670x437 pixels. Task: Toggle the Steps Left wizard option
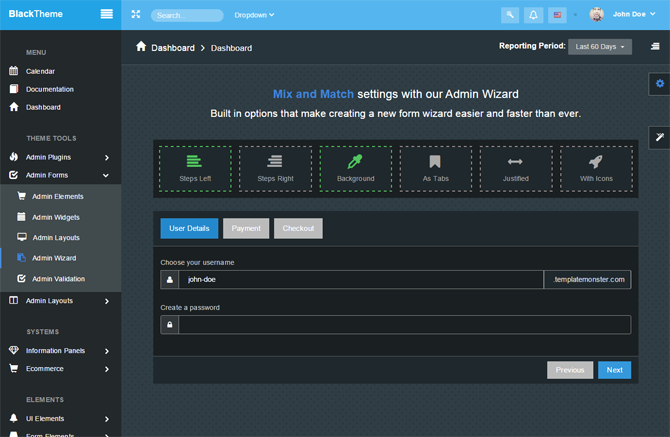click(195, 169)
